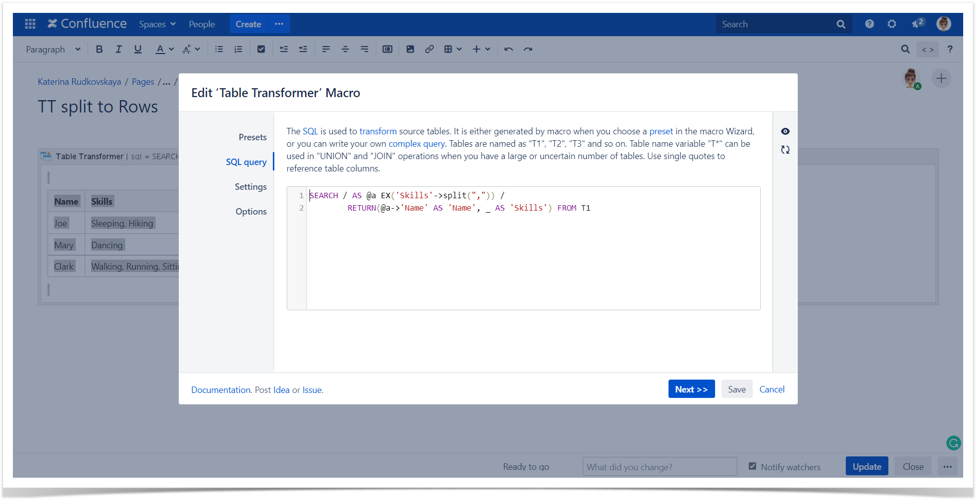This screenshot has width=980, height=502.
Task: Click the undo arrow in editor toolbar
Action: click(x=509, y=49)
